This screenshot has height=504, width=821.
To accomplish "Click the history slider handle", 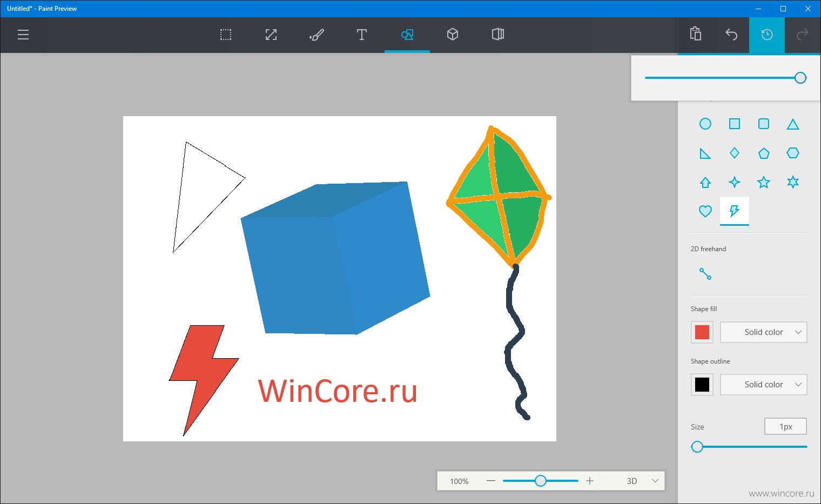I will pos(800,78).
